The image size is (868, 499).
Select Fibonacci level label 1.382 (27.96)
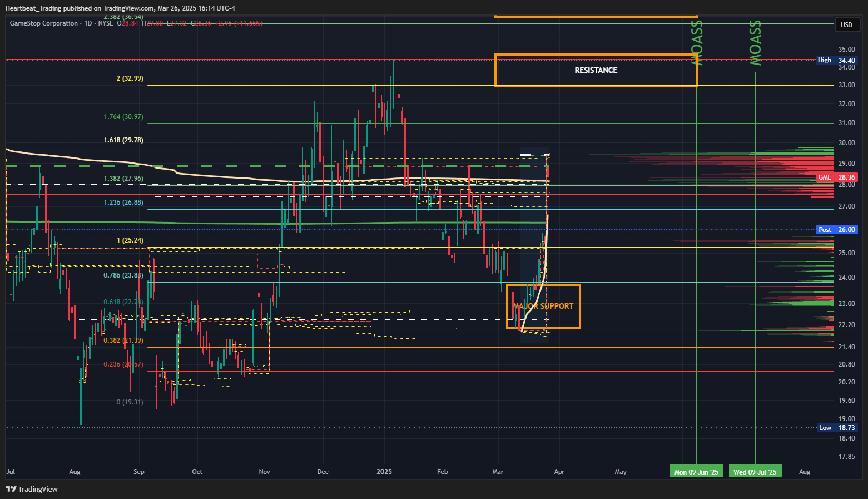tap(123, 179)
